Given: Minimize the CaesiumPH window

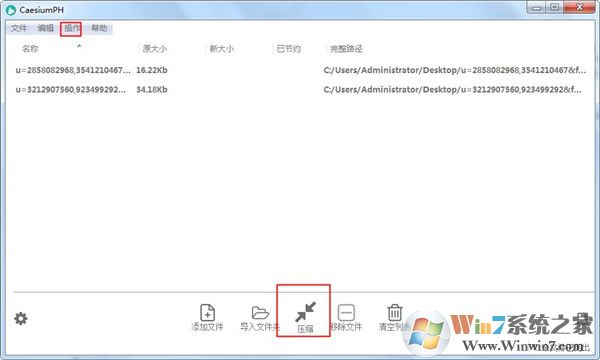Looking at the screenshot, I should (536, 7).
